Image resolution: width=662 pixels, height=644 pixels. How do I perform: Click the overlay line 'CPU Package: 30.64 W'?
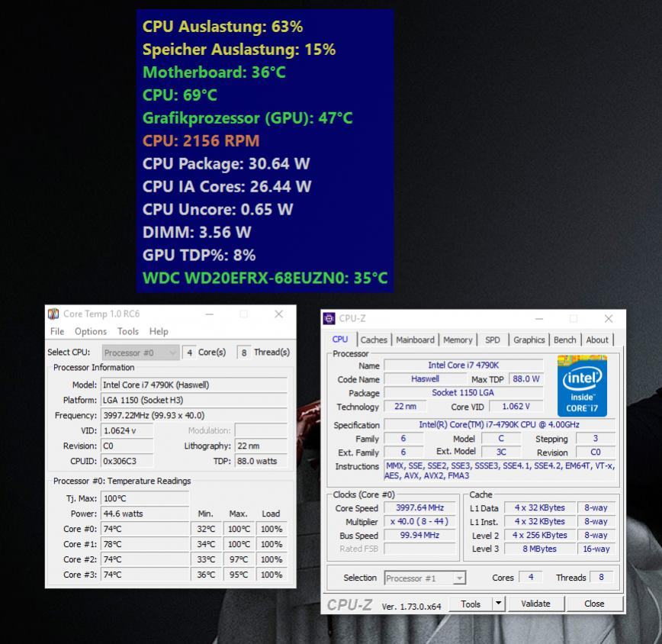tap(227, 163)
